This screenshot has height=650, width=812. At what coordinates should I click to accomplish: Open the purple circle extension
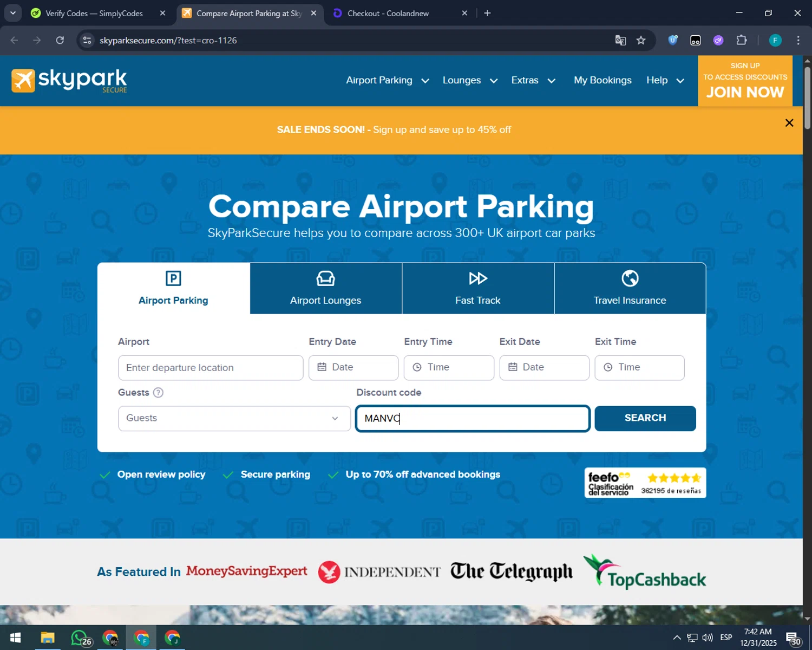[x=718, y=40]
